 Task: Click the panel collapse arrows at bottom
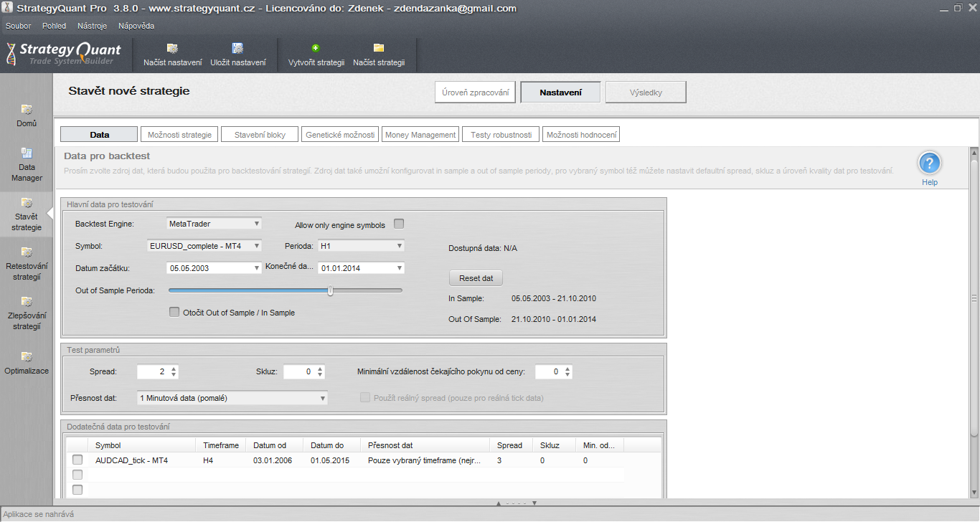(x=517, y=503)
